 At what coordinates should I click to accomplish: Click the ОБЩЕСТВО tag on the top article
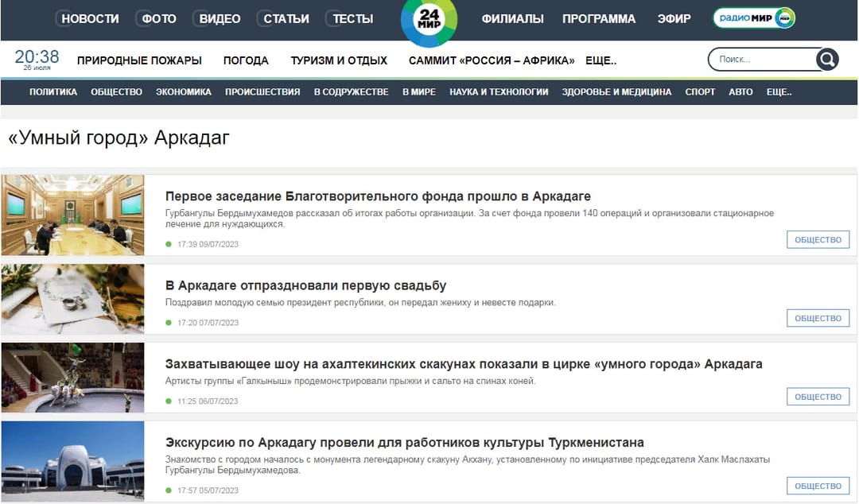pyautogui.click(x=818, y=239)
